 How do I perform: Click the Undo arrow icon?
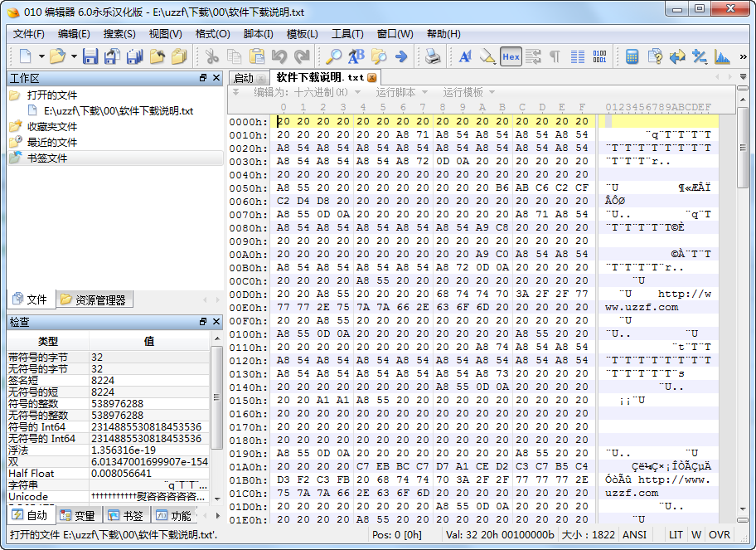point(279,56)
